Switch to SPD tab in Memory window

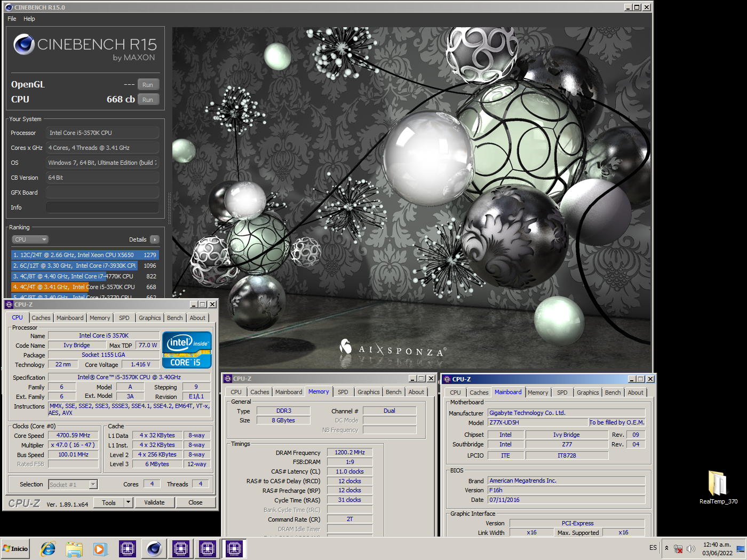point(343,392)
